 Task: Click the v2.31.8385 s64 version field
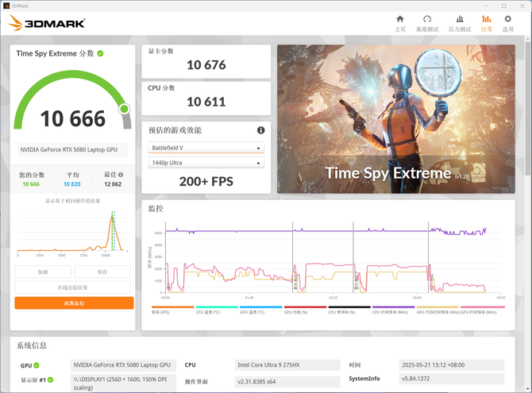287,382
